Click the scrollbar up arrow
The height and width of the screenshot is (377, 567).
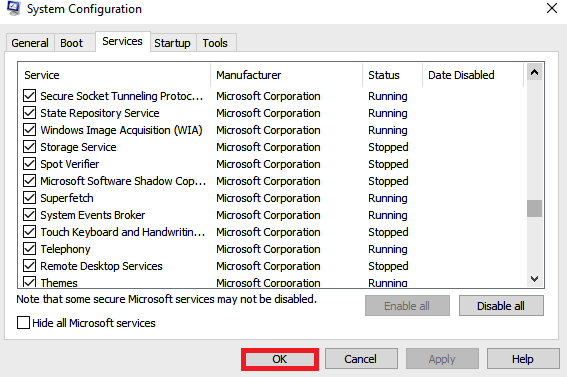click(x=534, y=73)
